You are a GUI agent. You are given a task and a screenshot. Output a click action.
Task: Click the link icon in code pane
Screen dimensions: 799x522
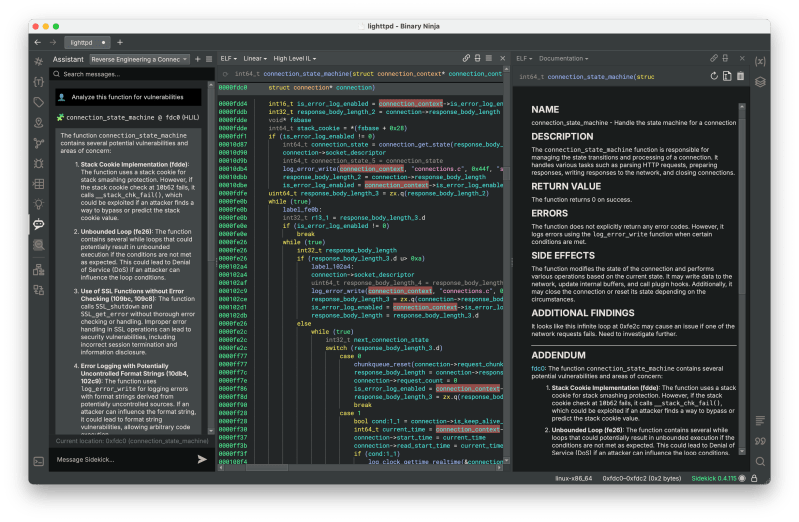(x=466, y=59)
